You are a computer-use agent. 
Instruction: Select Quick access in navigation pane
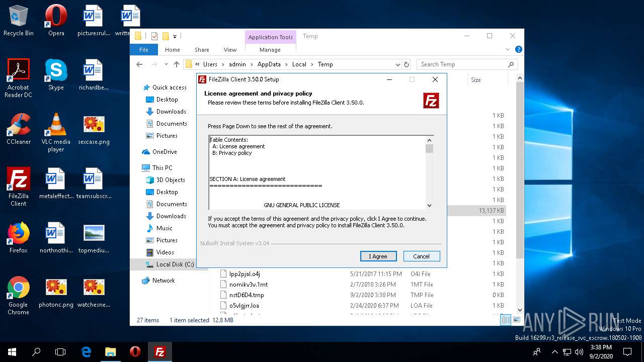click(x=169, y=87)
